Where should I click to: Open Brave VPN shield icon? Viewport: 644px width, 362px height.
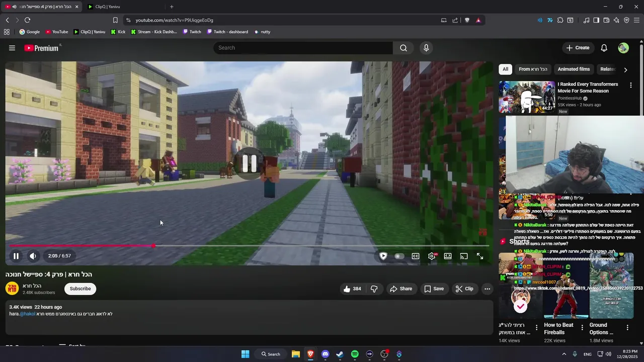[x=626, y=20]
